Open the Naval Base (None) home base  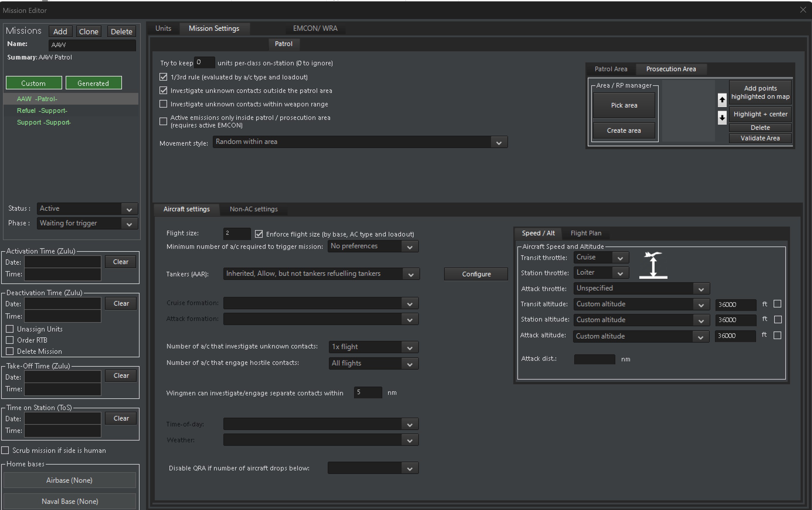coord(69,501)
